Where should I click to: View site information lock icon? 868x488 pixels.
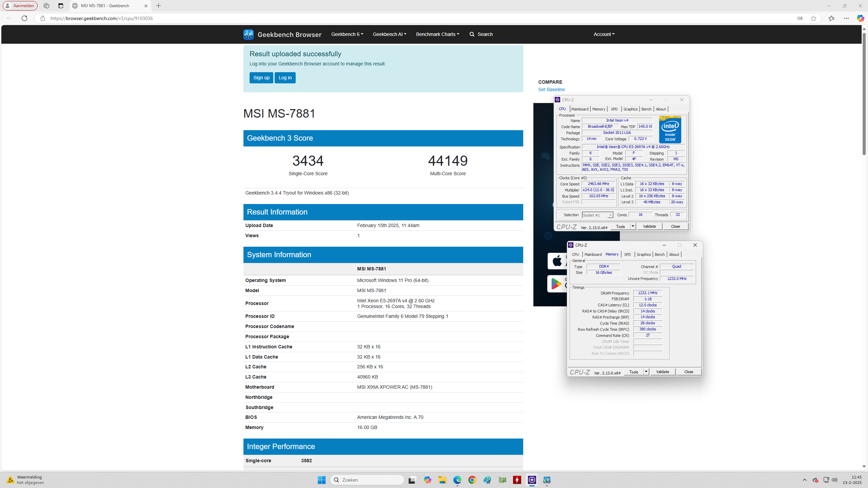(x=42, y=18)
